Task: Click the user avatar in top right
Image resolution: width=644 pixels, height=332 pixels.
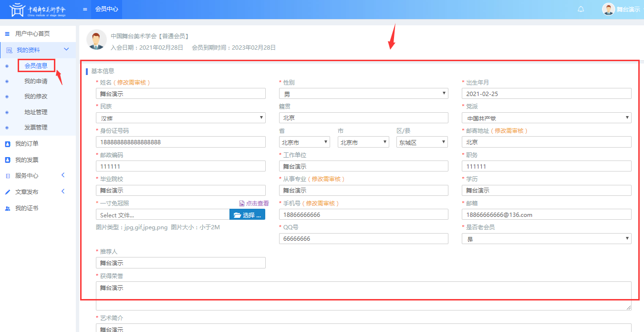Action: (608, 9)
